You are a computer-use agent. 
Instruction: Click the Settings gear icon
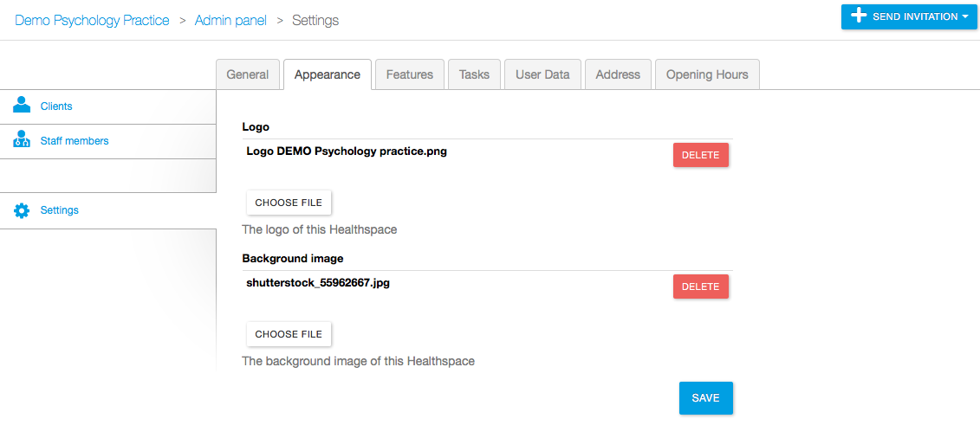[22, 210]
